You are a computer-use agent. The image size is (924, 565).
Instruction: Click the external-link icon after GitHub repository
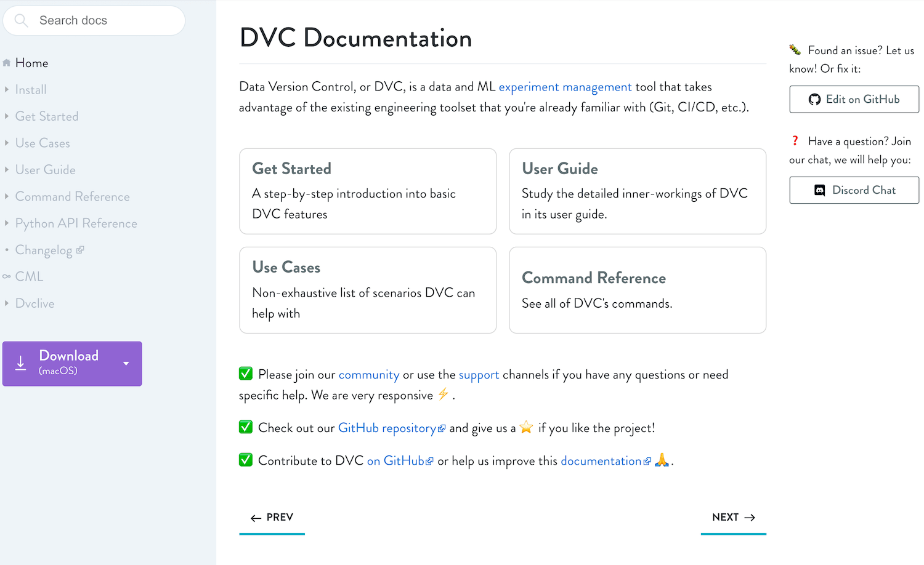point(442,428)
